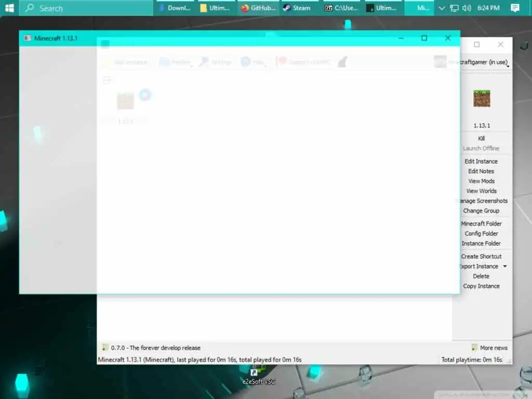Switch to the Downl... taskbar item

[176, 8]
